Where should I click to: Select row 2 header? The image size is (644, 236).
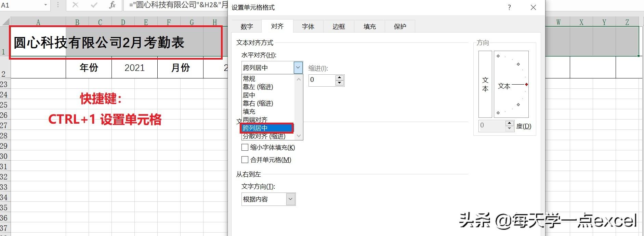pyautogui.click(x=5, y=67)
